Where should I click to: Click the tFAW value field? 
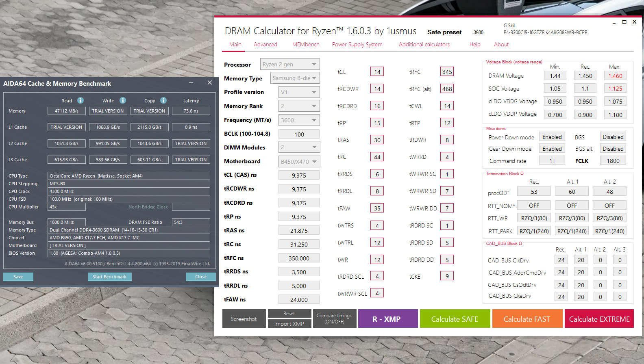point(377,208)
